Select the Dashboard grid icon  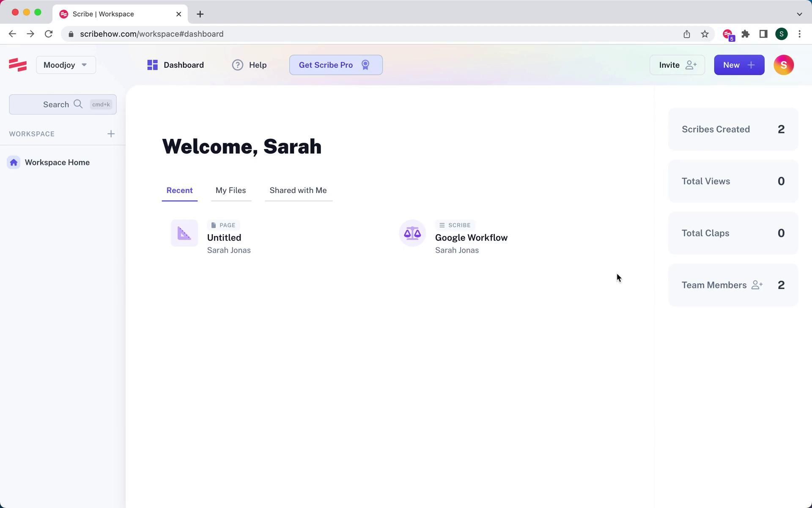(x=152, y=65)
